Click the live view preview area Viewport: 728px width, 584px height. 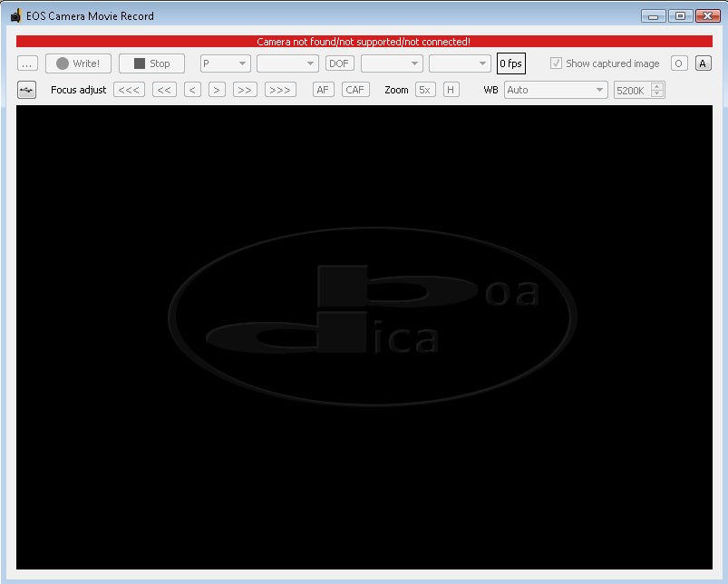click(364, 337)
